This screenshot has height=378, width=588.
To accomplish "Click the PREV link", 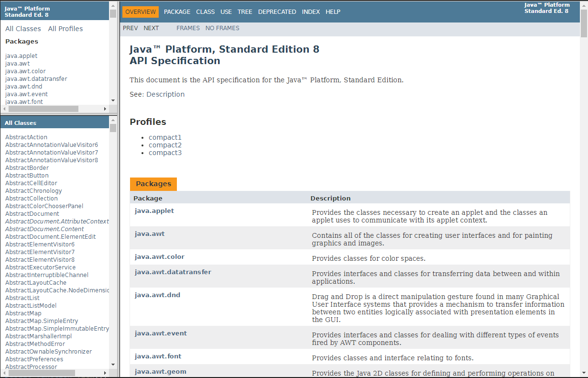I will [131, 28].
